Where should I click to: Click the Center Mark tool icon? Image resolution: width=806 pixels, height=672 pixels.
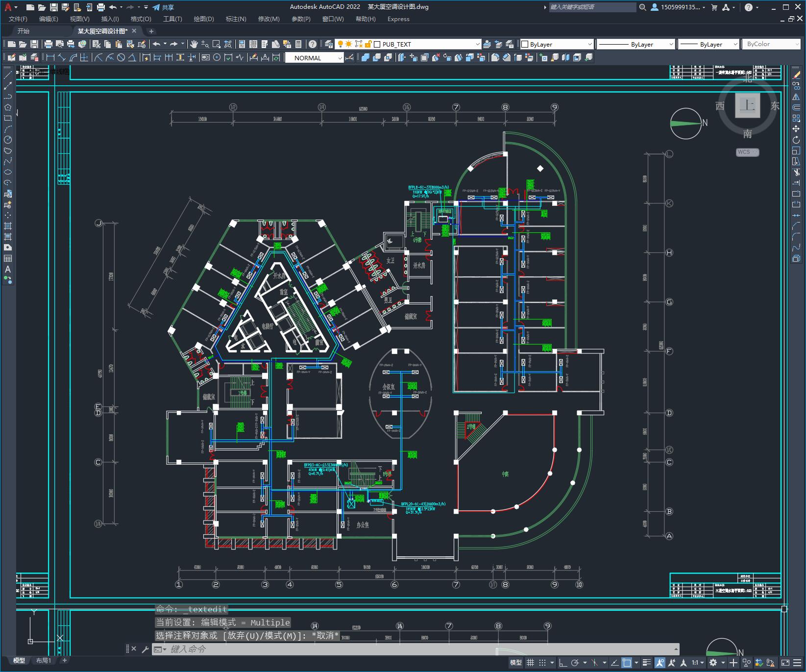(217, 57)
